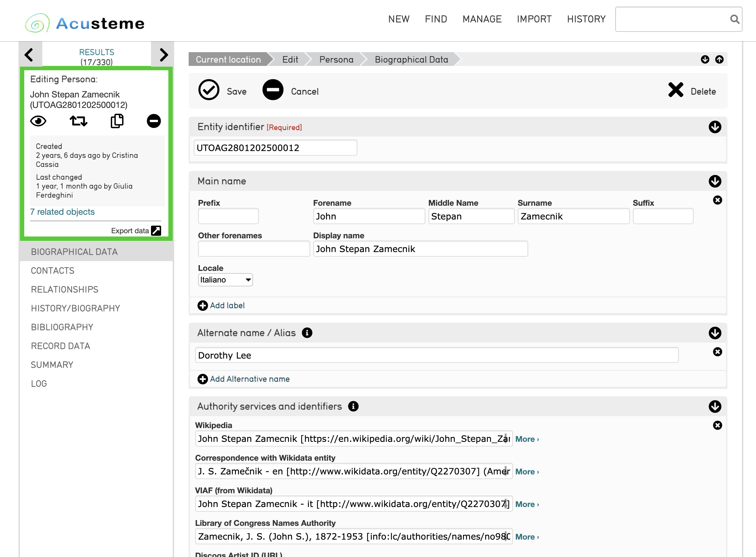This screenshot has width=756, height=557.
Task: Collapse all sections arrow in breadcrumb bar
Action: tap(705, 59)
